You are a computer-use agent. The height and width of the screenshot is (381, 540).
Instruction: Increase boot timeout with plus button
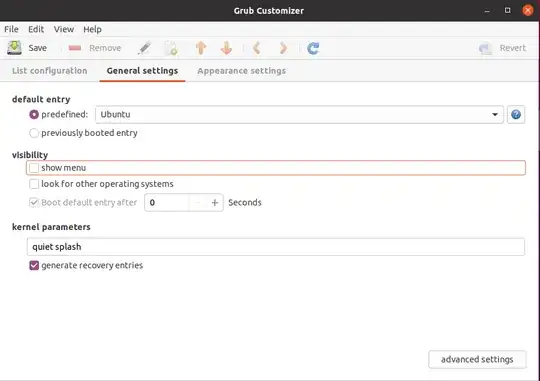click(215, 203)
